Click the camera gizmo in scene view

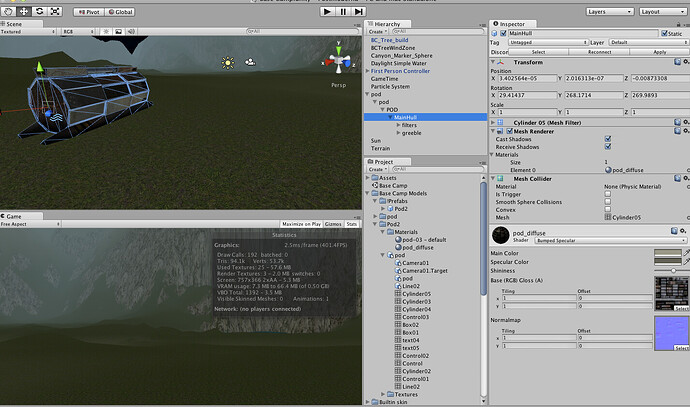pyautogui.click(x=250, y=62)
